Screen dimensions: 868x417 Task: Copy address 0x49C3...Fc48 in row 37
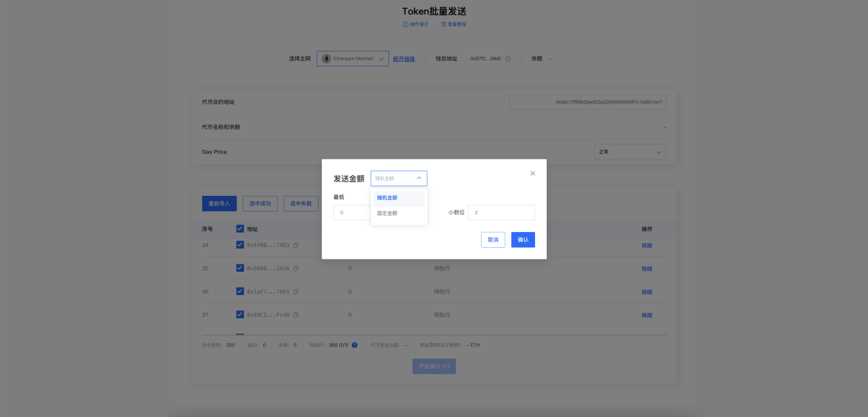tap(296, 315)
